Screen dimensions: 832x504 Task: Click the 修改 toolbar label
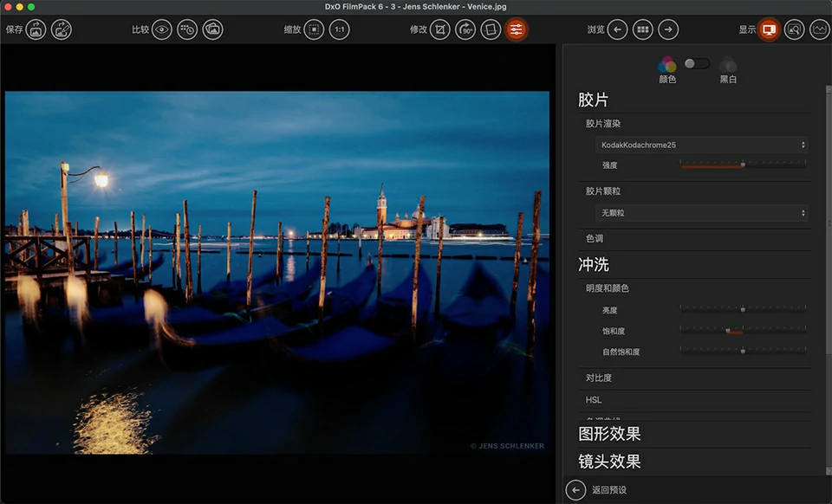point(418,29)
